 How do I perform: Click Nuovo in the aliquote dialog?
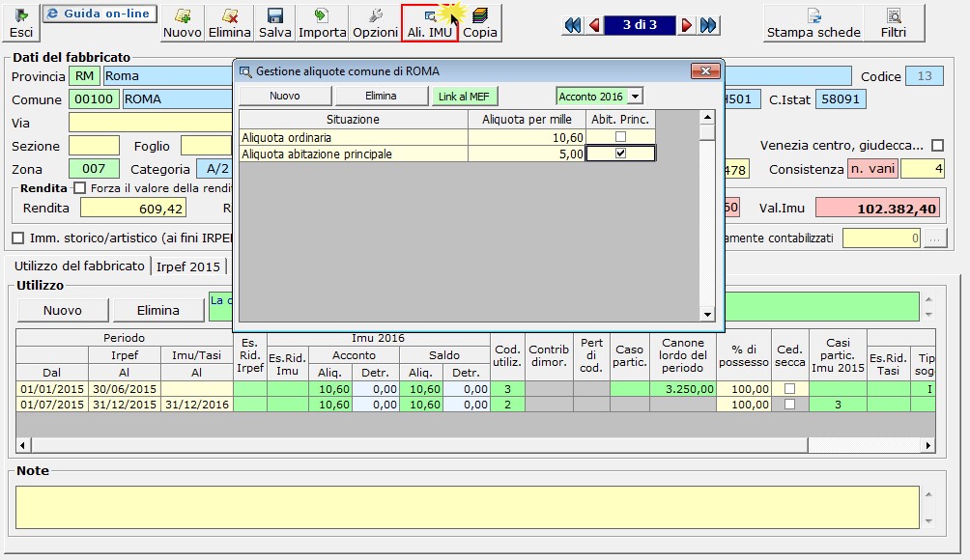pos(285,96)
